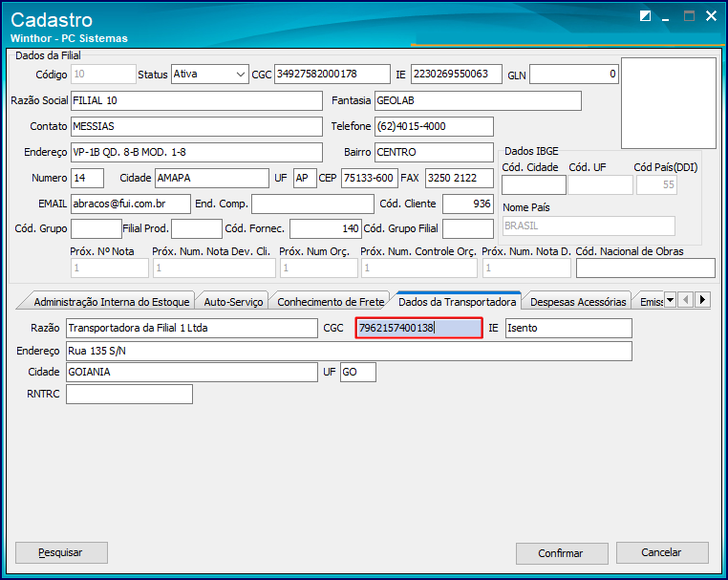Viewport: 728px width, 580px height.
Task: Click the Cód. Grupo input field
Action: click(96, 228)
